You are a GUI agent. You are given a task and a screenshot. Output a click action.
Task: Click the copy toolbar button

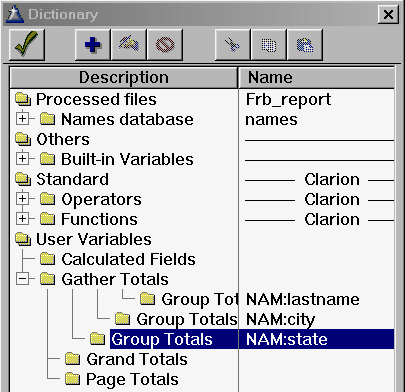269,45
